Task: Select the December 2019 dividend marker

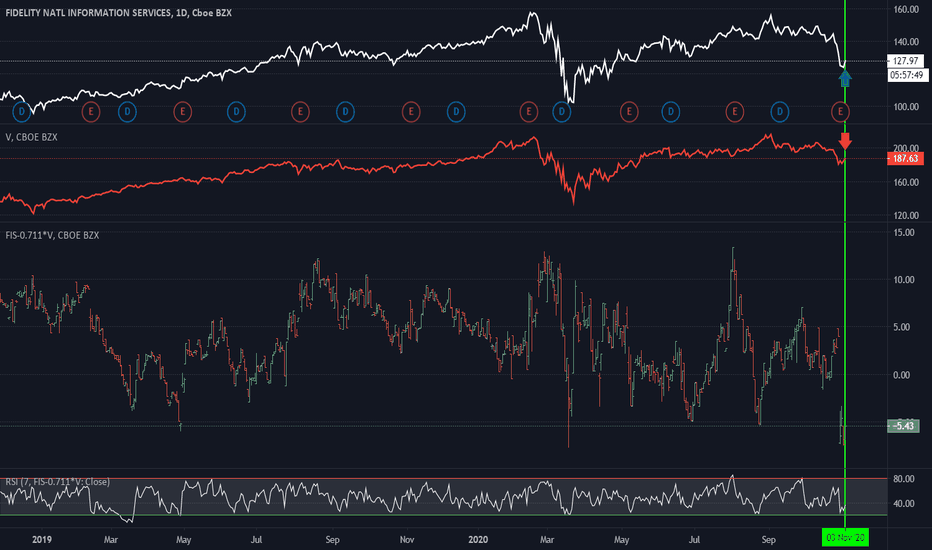Action: pos(456,111)
